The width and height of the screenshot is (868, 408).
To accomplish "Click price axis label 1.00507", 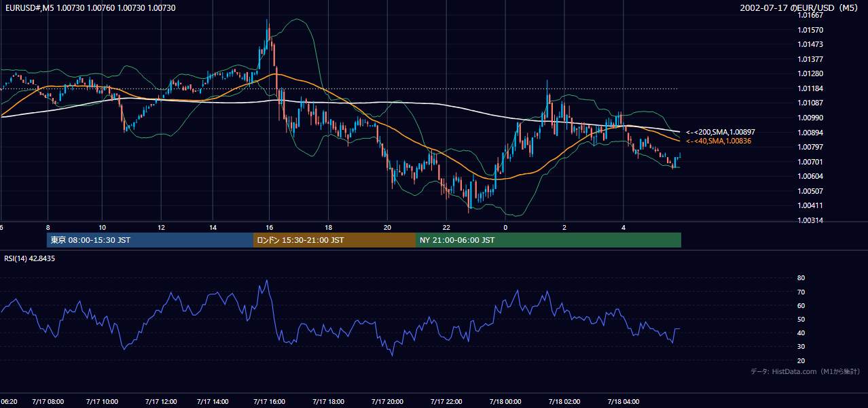I will point(810,191).
